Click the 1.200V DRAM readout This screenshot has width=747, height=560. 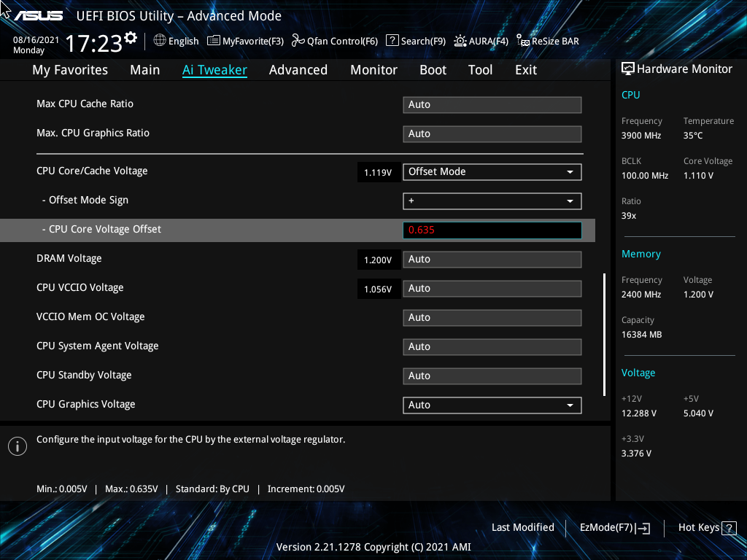tap(379, 260)
